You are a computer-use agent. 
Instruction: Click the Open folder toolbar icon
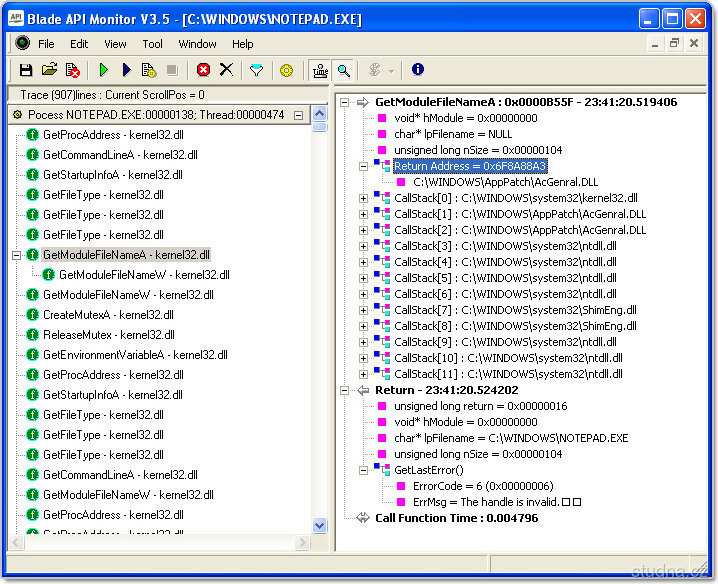point(49,70)
